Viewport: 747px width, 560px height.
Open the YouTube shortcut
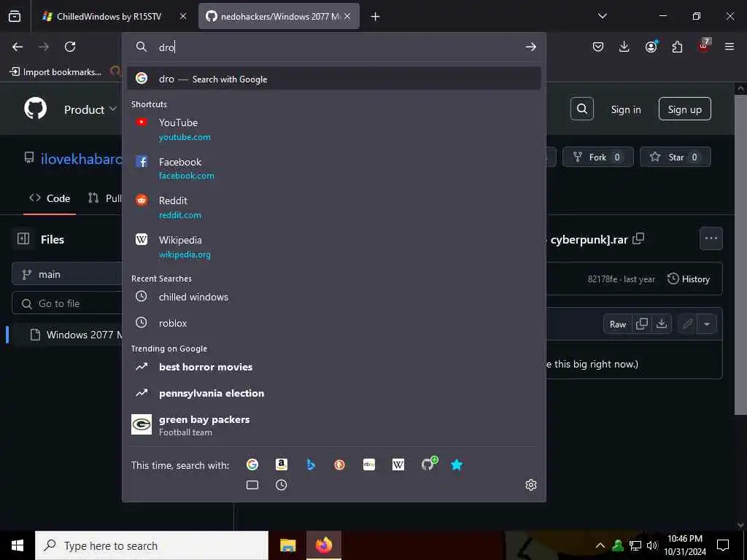pos(334,130)
